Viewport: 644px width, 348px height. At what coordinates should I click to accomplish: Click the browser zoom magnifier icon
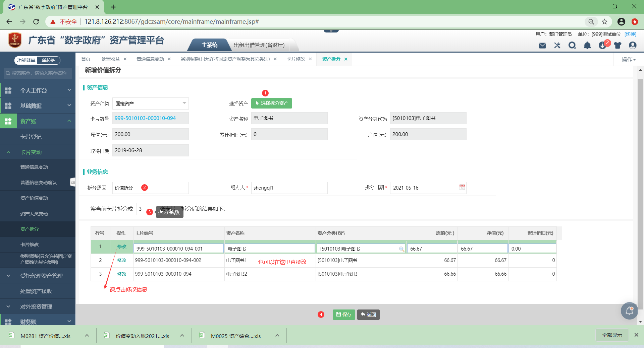click(591, 22)
